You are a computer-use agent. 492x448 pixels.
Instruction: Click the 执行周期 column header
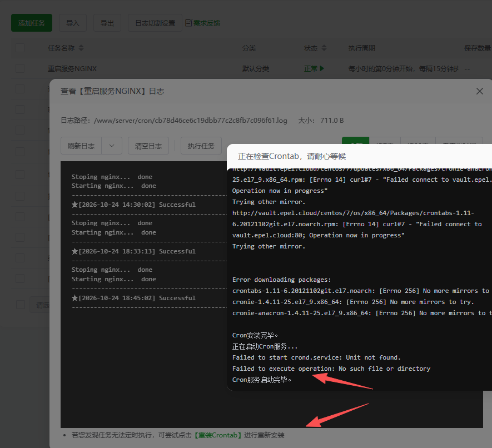coord(362,48)
